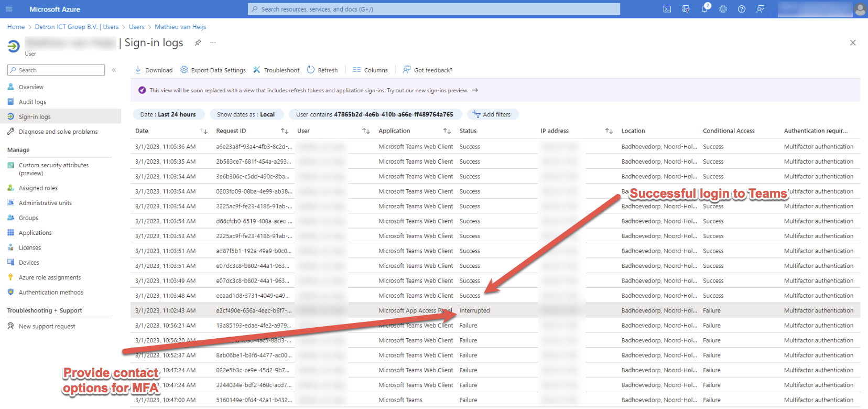The height and width of the screenshot is (409, 868).
Task: Open the notifications bell icon
Action: tap(704, 9)
